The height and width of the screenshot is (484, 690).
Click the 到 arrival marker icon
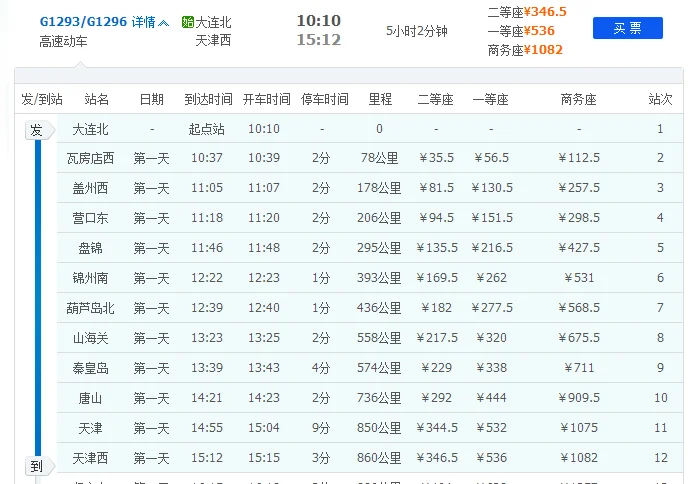tap(36, 466)
